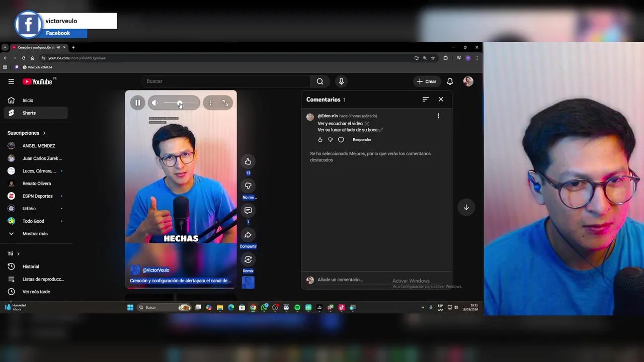Screen dimensions: 644x362
Task: Open the browser extensions puzzle icon
Action: [445, 58]
